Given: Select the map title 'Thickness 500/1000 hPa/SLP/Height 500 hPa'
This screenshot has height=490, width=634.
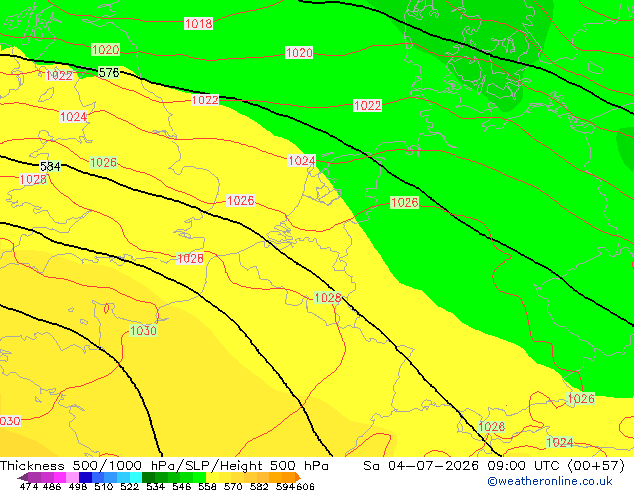Looking at the screenshot, I should click(x=164, y=466).
